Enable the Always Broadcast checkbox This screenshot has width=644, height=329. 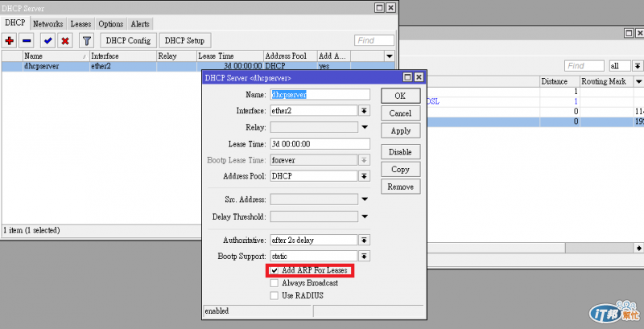(x=274, y=283)
